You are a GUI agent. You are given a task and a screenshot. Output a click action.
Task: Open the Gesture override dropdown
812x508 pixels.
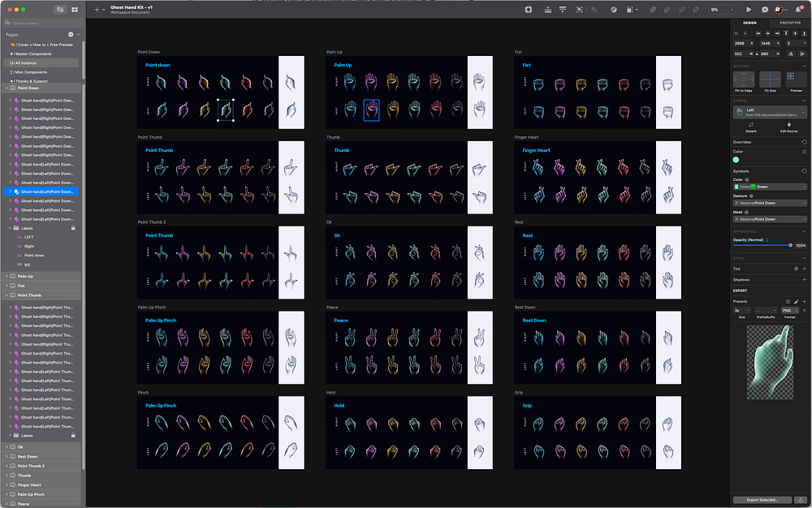coord(770,204)
